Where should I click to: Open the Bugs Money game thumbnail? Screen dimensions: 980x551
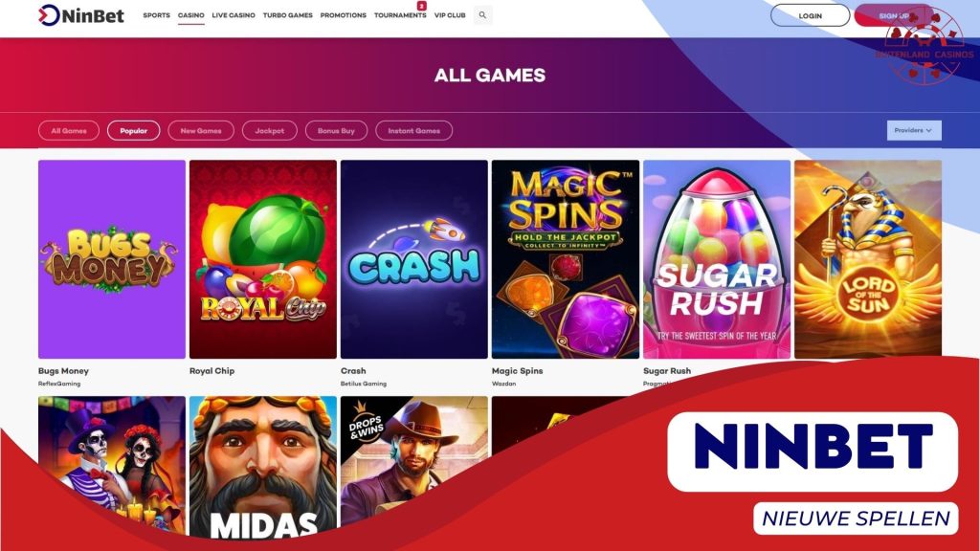[x=112, y=259]
